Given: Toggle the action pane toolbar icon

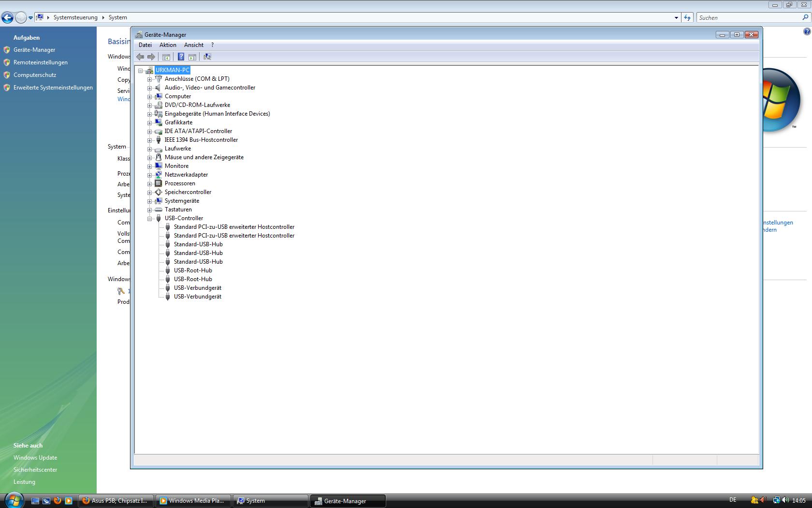Looking at the screenshot, I should [192, 57].
